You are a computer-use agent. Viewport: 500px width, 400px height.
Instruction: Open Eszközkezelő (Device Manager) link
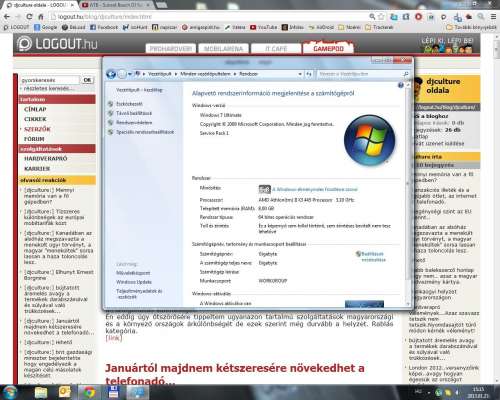click(129, 104)
